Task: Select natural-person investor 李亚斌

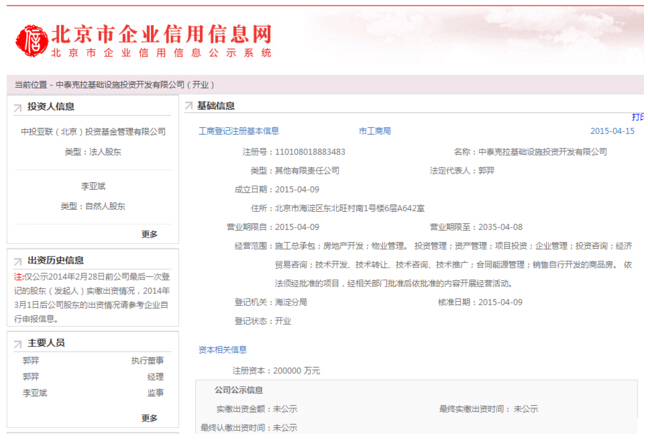Action: 93,186
